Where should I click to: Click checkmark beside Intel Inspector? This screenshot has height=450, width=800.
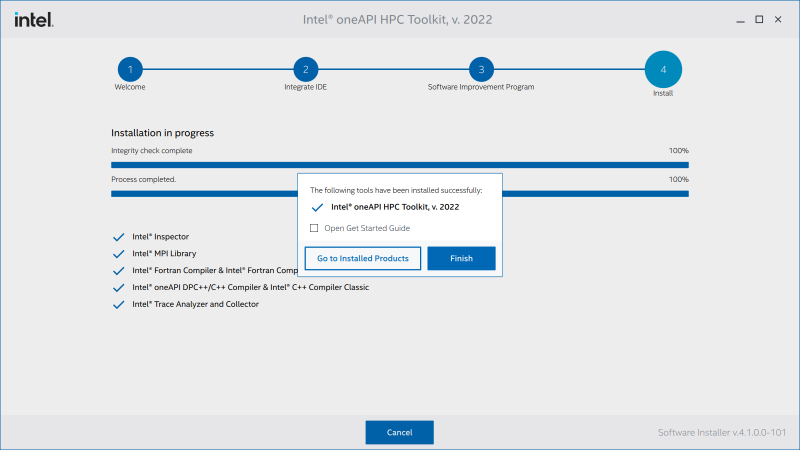pos(119,238)
